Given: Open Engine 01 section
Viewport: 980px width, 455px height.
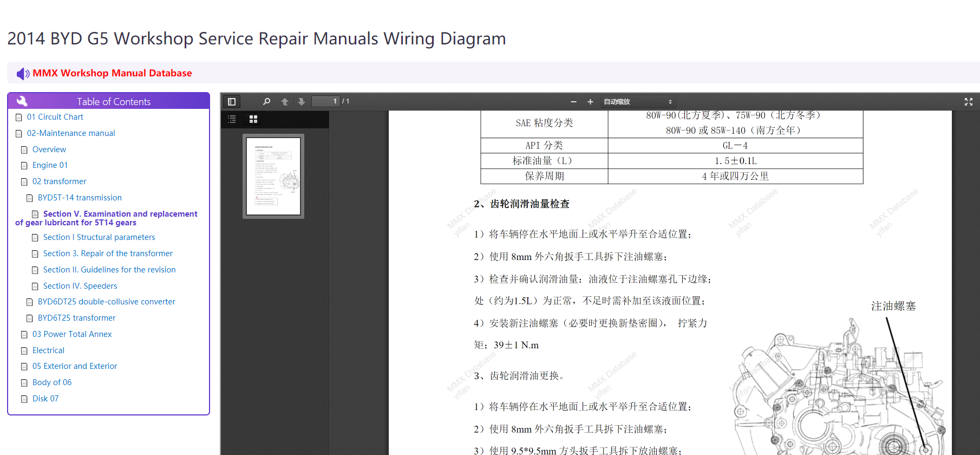Looking at the screenshot, I should click(50, 165).
